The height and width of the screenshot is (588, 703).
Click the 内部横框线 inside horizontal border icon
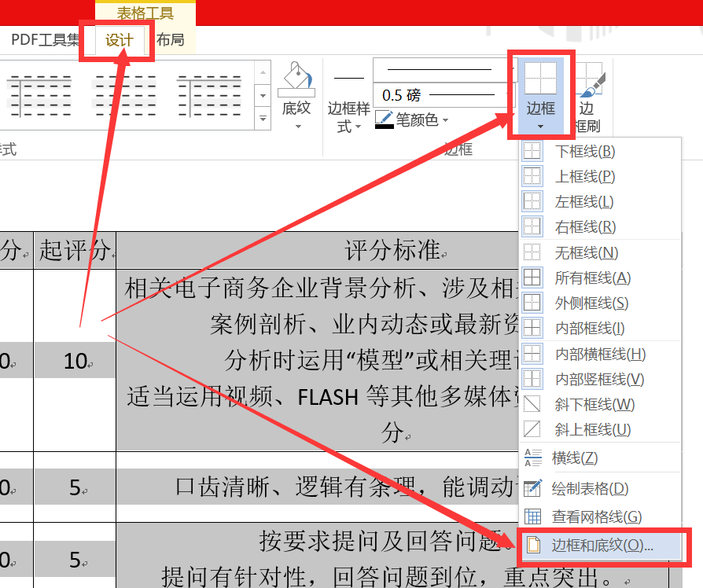532,354
